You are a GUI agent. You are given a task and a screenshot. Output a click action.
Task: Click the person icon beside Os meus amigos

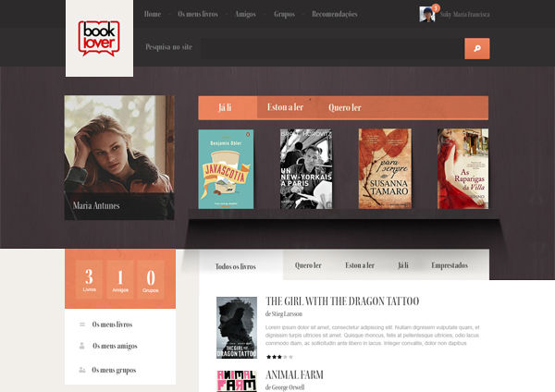click(82, 347)
